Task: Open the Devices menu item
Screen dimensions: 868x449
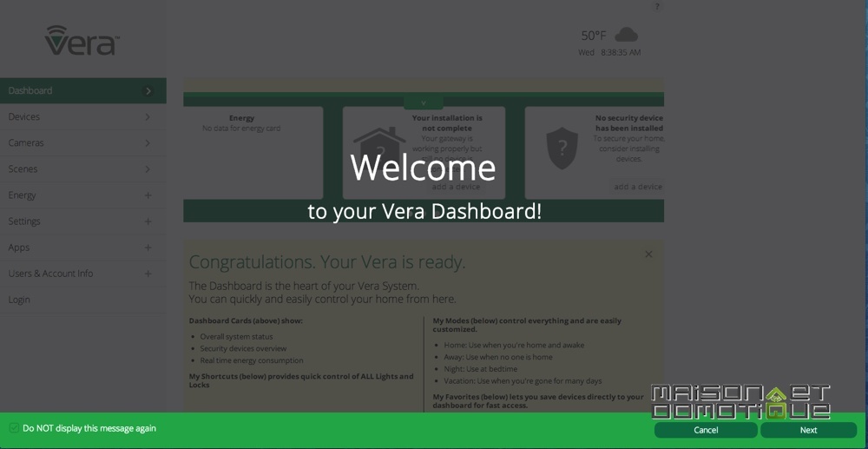Action: point(83,117)
